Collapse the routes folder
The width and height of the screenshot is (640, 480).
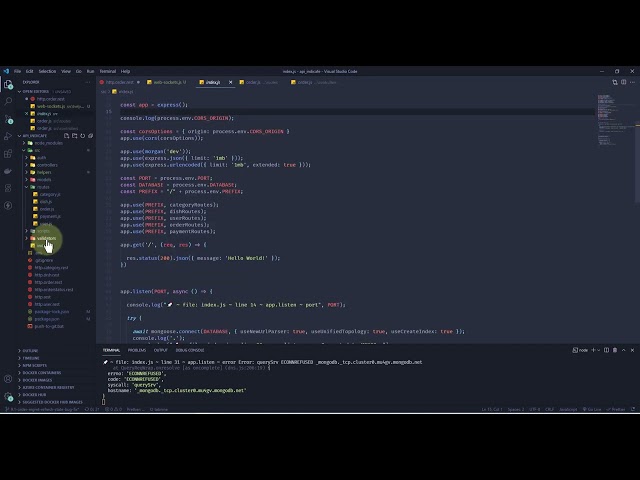click(x=43, y=187)
